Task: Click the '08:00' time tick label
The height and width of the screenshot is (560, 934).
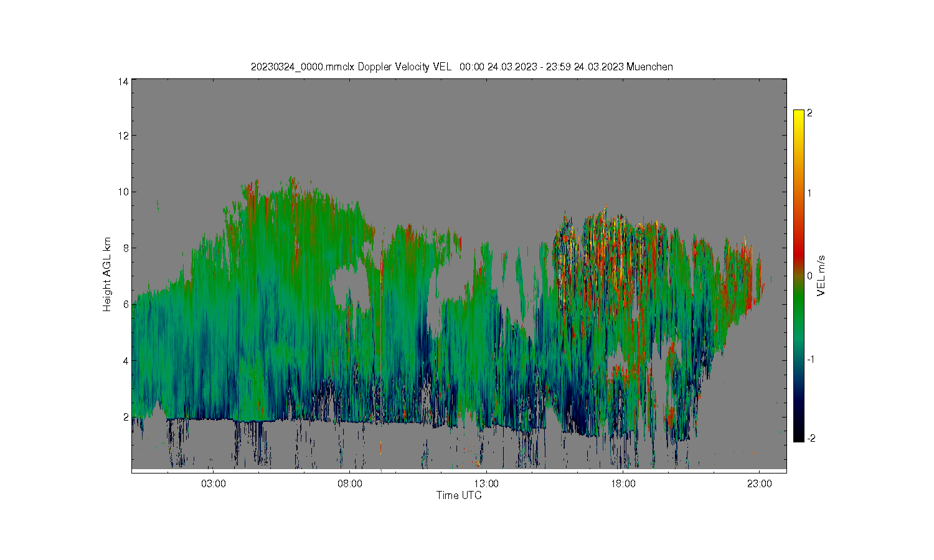Action: click(350, 483)
